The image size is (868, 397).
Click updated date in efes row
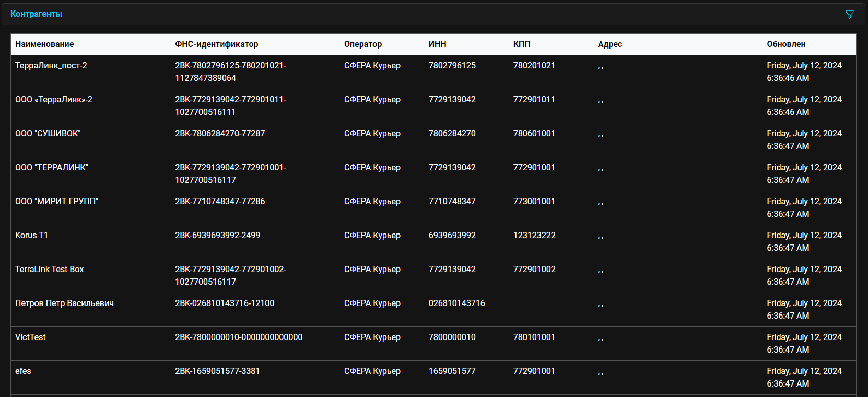tap(804, 378)
